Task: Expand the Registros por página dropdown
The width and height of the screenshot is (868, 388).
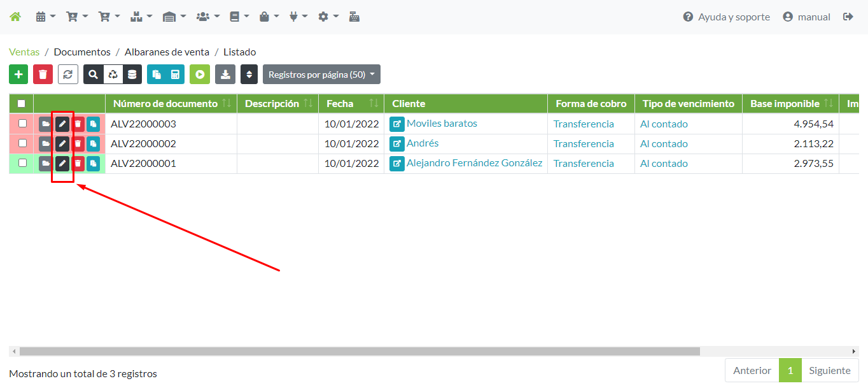Action: pos(321,75)
